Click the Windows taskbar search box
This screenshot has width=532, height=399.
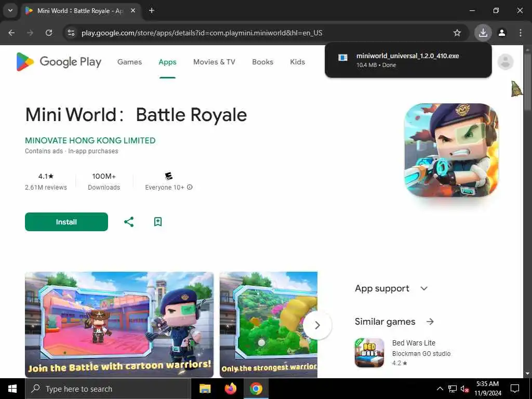(x=108, y=389)
